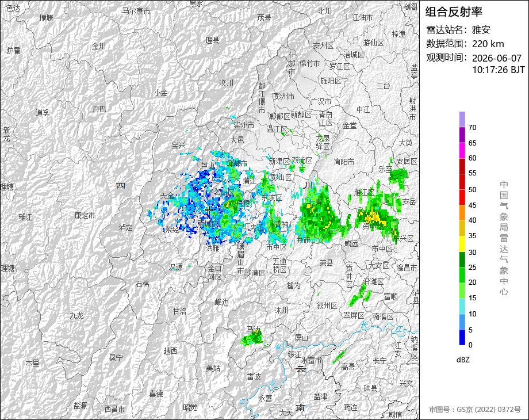Image resolution: width=529 pixels, height=420 pixels.
Task: Click the 昭觉 county label
Action: coord(190,407)
